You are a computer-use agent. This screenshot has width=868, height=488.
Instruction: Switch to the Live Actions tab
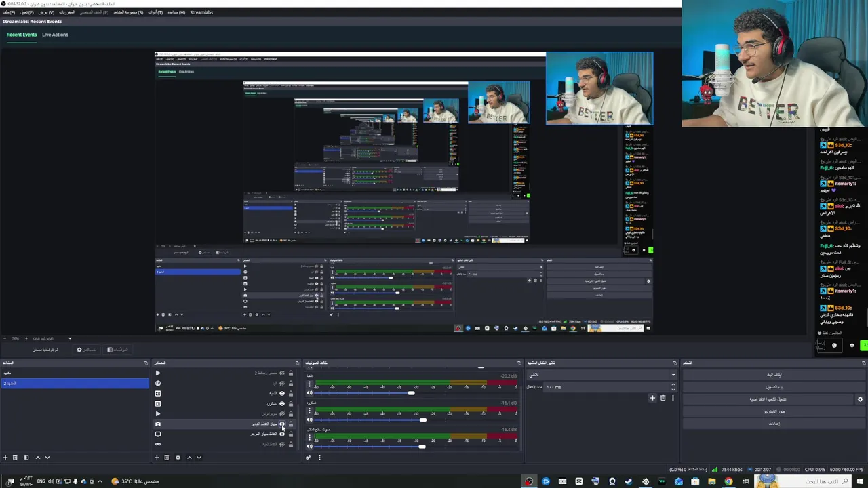tap(55, 35)
